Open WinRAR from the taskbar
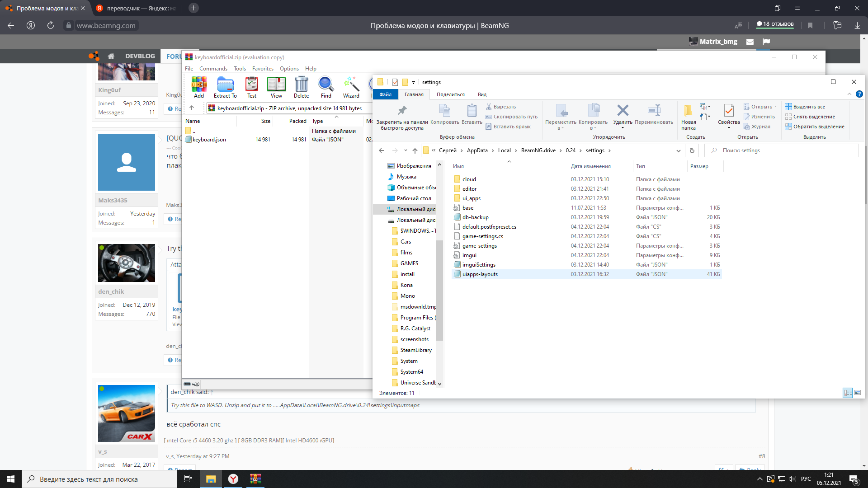Screen dimensions: 868x488 tap(255, 479)
